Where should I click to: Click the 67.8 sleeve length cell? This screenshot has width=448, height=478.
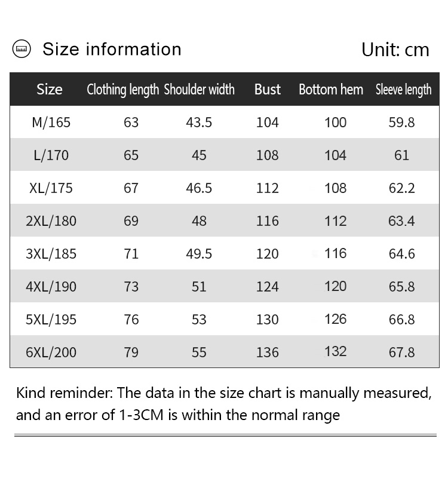click(x=401, y=353)
